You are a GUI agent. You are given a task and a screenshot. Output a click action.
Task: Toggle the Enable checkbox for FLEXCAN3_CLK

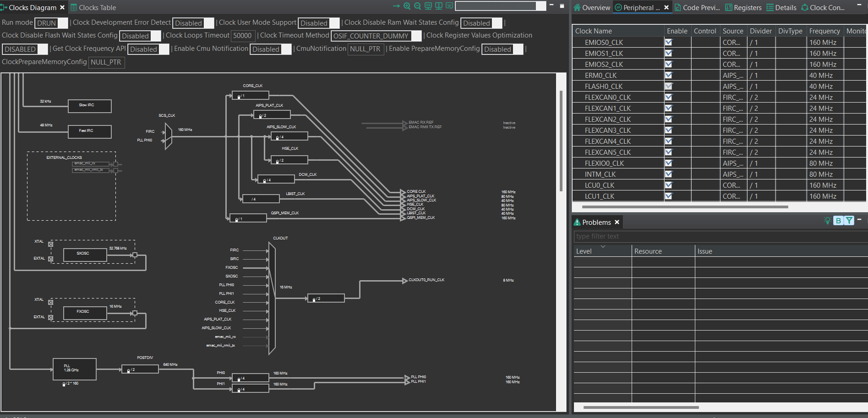[668, 130]
